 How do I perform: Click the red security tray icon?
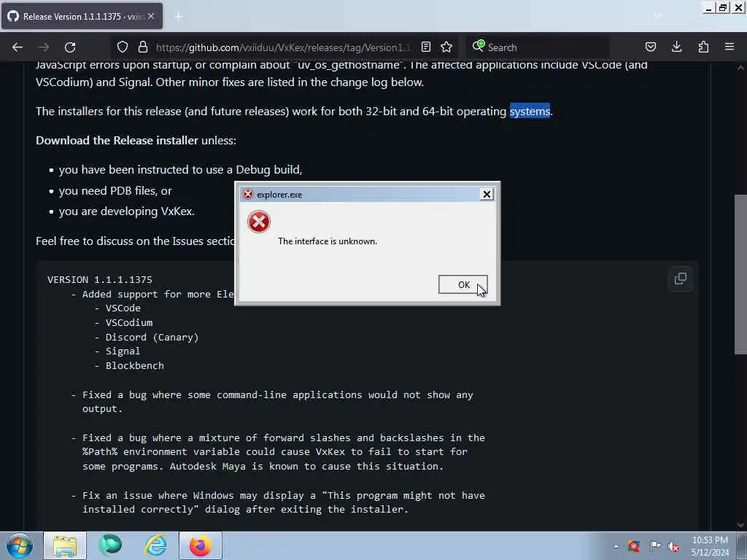click(x=634, y=546)
